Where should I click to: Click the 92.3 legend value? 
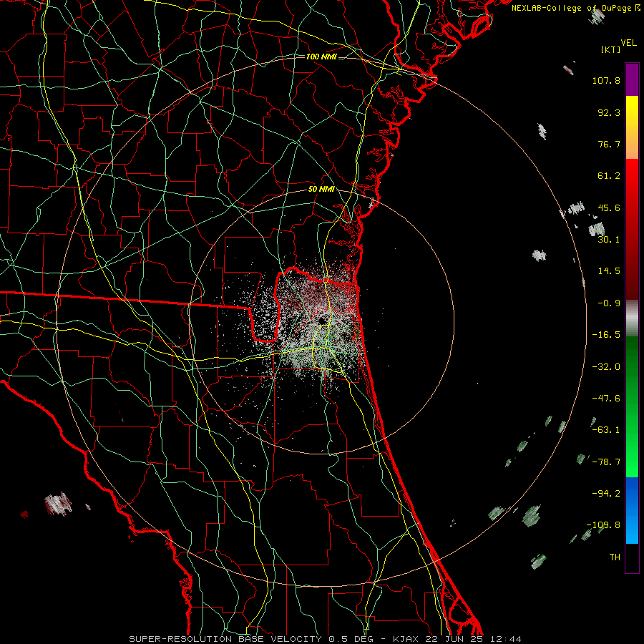point(609,112)
